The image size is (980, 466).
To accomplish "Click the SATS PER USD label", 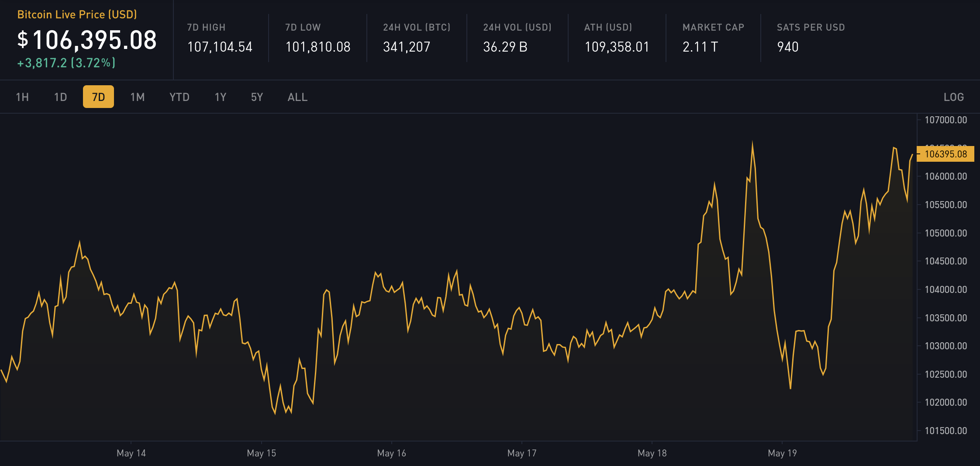I will pyautogui.click(x=811, y=27).
